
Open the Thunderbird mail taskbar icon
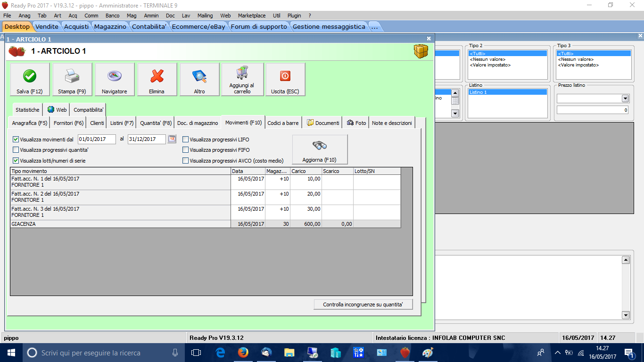point(266,353)
